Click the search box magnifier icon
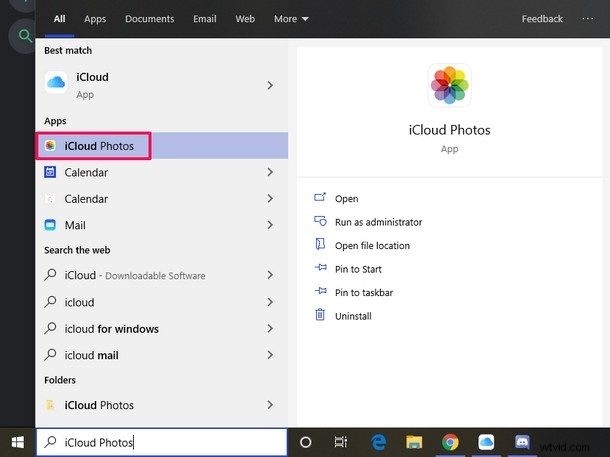This screenshot has height=457, width=610. point(50,442)
